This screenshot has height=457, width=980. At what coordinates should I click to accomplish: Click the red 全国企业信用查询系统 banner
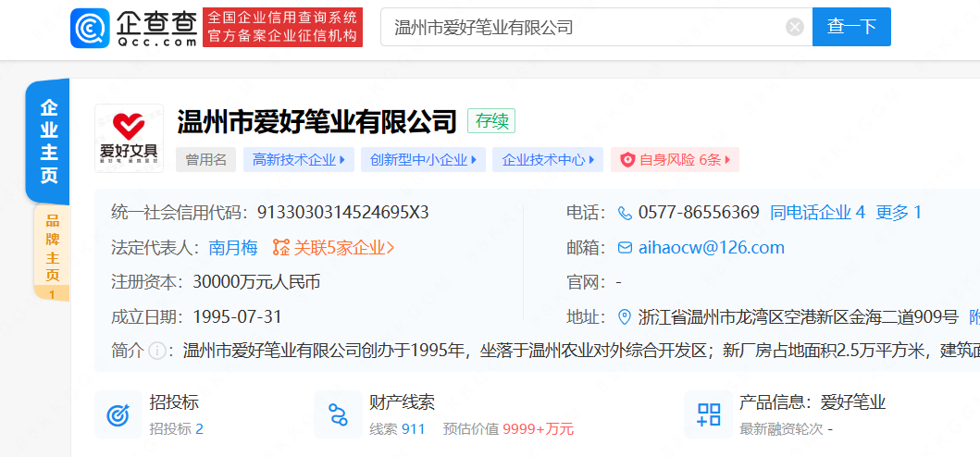[x=282, y=27]
